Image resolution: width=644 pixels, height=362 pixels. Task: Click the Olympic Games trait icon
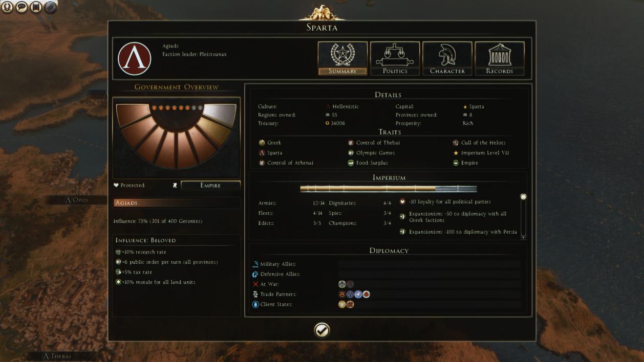[351, 153]
